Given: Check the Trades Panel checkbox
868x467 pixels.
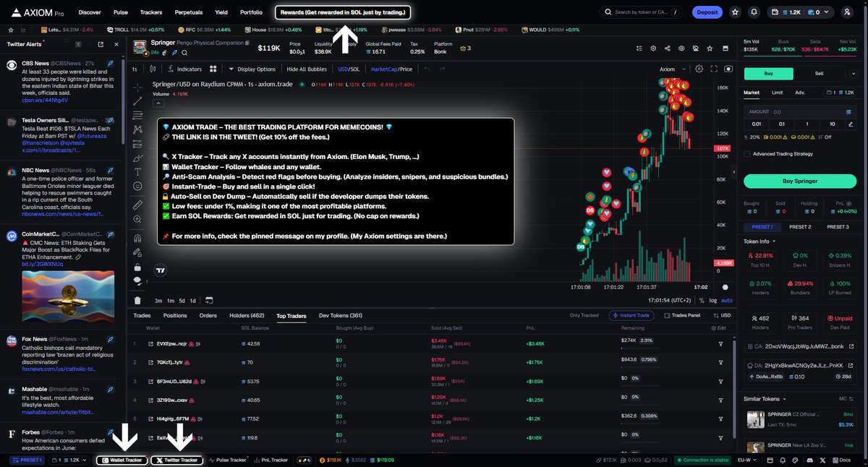Looking at the screenshot, I should (666, 316).
